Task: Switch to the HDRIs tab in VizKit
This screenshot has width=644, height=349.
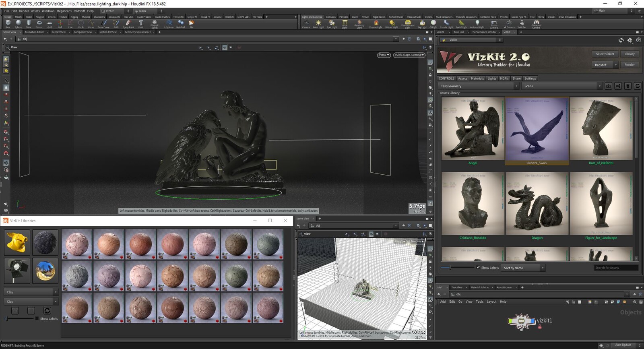Action: click(504, 78)
